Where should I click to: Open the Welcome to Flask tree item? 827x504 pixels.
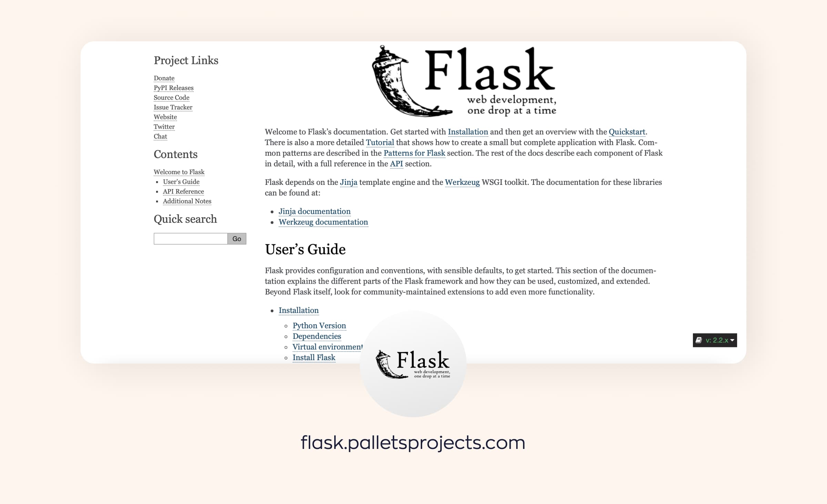pyautogui.click(x=179, y=172)
